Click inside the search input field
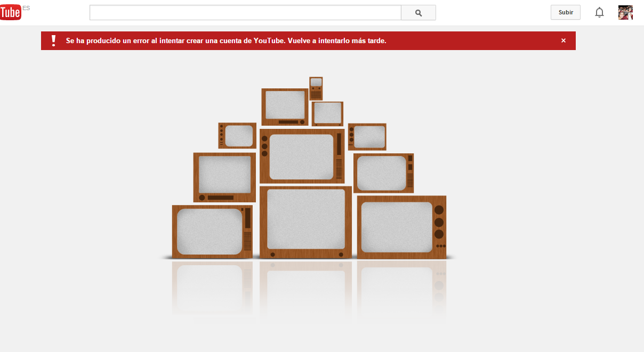 (x=245, y=13)
